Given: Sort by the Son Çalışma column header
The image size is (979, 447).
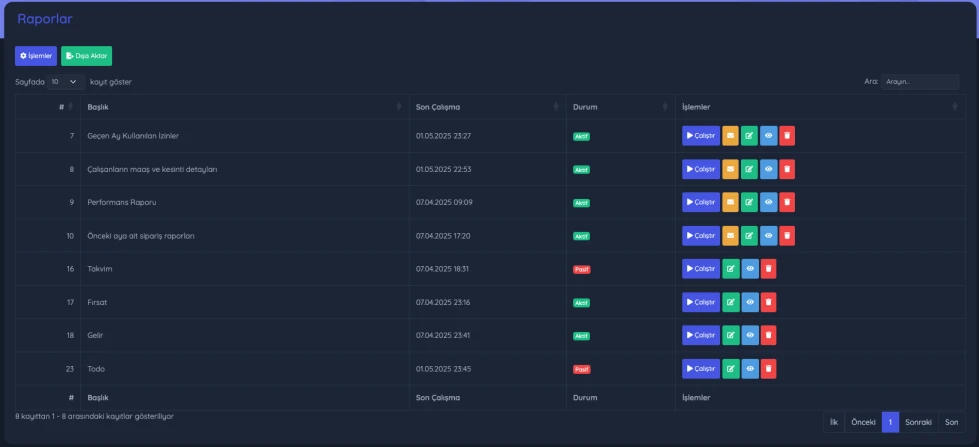Looking at the screenshot, I should click(488, 107).
